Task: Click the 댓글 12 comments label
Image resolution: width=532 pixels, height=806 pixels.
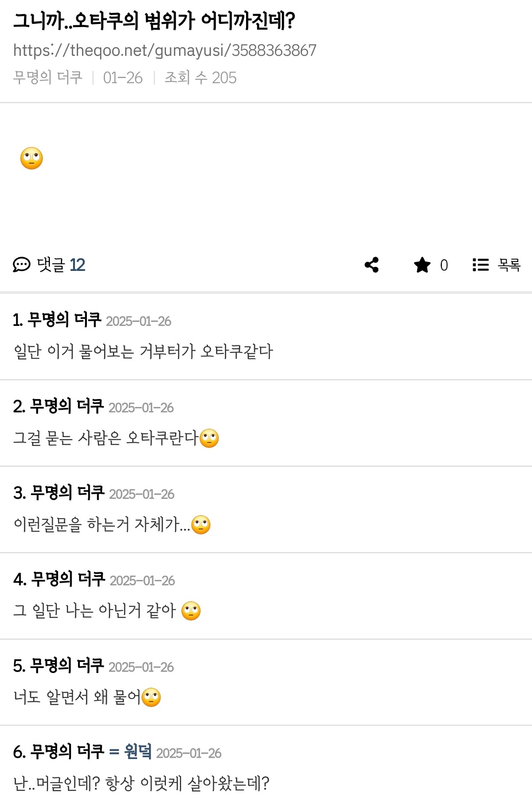Action: [x=61, y=265]
